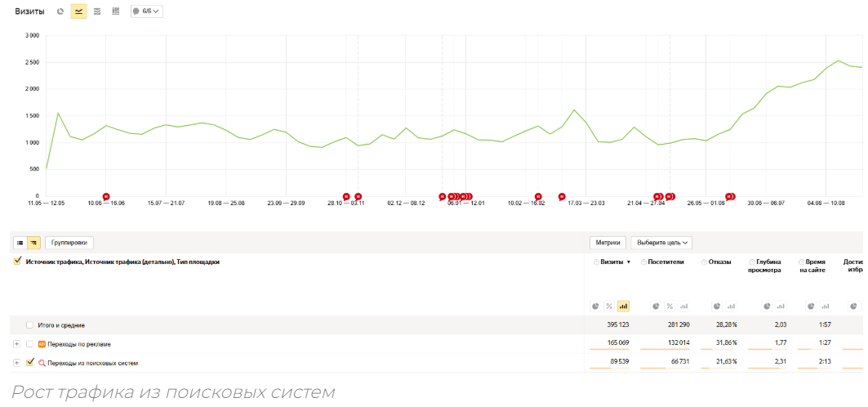Image resolution: width=868 pixels, height=407 pixels.
Task: Sort the table by the Визиты column
Action: 612,262
